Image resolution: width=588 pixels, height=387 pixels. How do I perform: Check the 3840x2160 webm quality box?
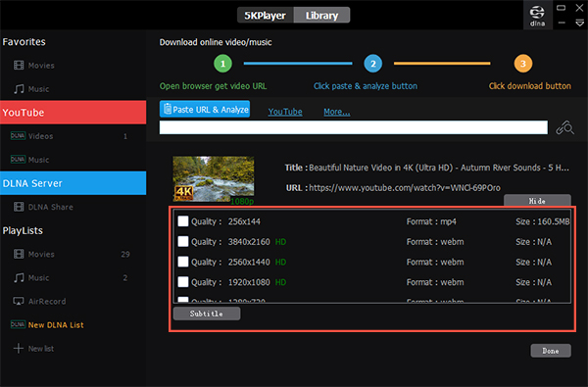pos(183,241)
